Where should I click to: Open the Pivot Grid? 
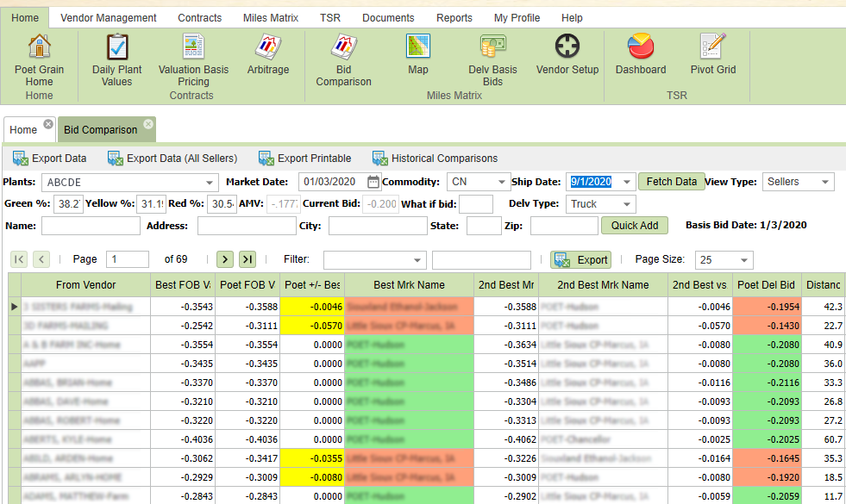click(x=712, y=54)
